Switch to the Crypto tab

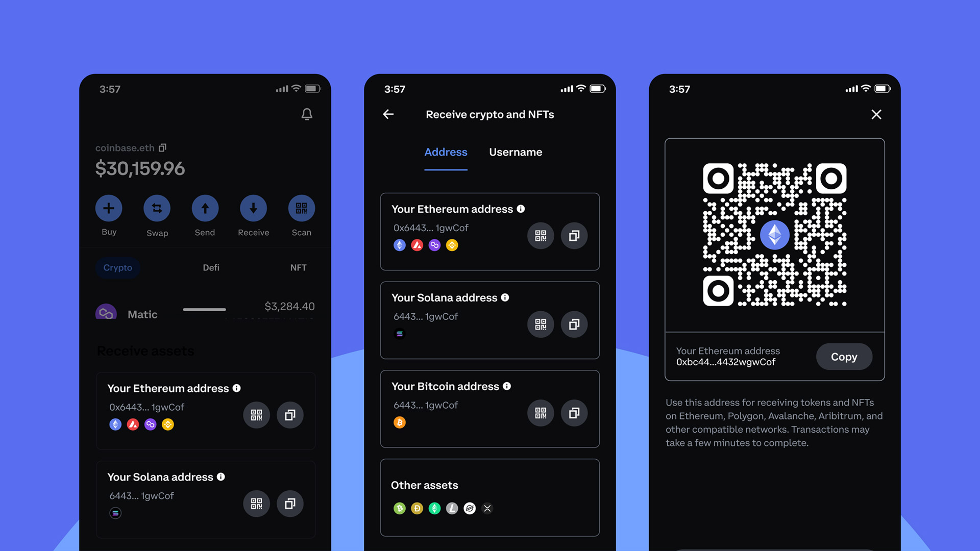pos(116,267)
